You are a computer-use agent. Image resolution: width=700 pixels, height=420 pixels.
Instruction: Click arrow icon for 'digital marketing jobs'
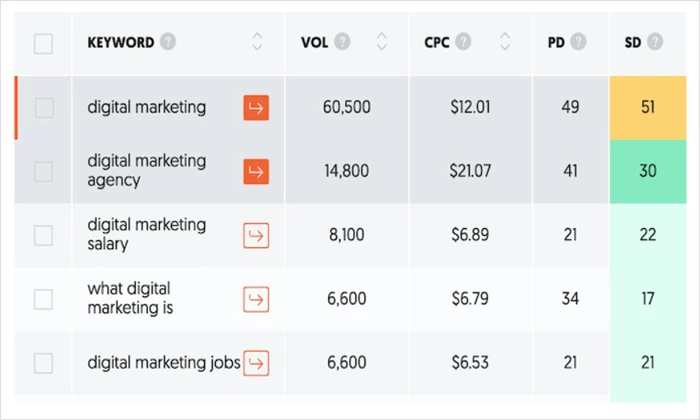click(256, 362)
